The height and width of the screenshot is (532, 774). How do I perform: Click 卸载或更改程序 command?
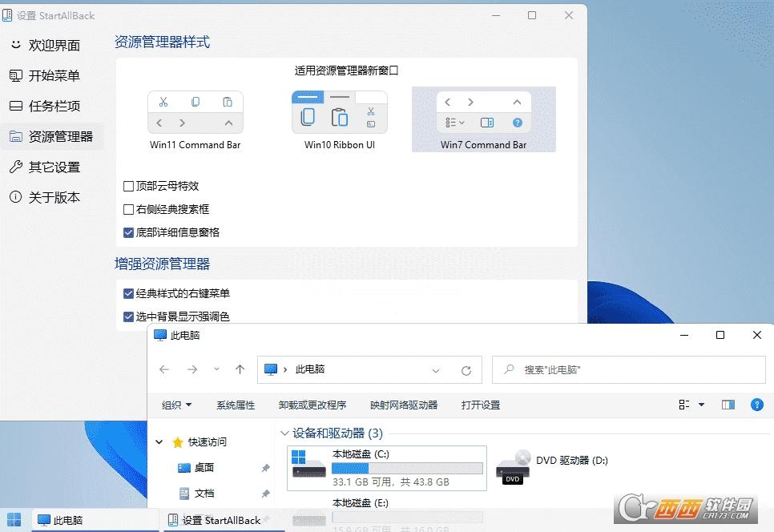pos(312,405)
